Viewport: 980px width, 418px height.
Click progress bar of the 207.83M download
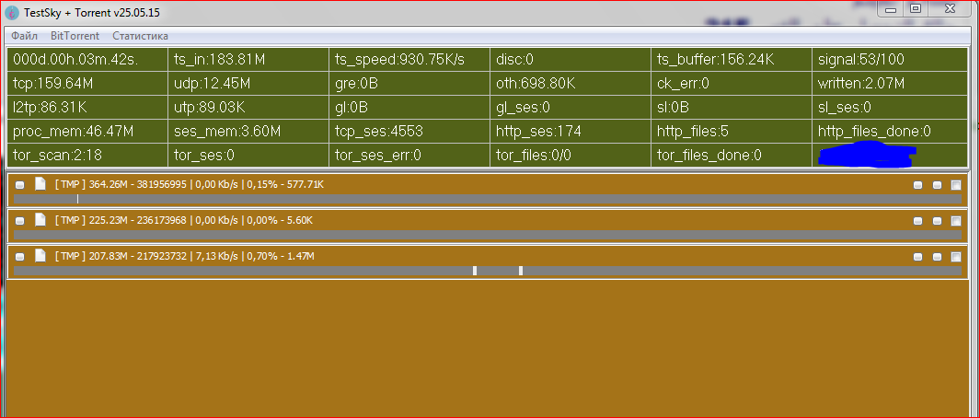coord(488,271)
